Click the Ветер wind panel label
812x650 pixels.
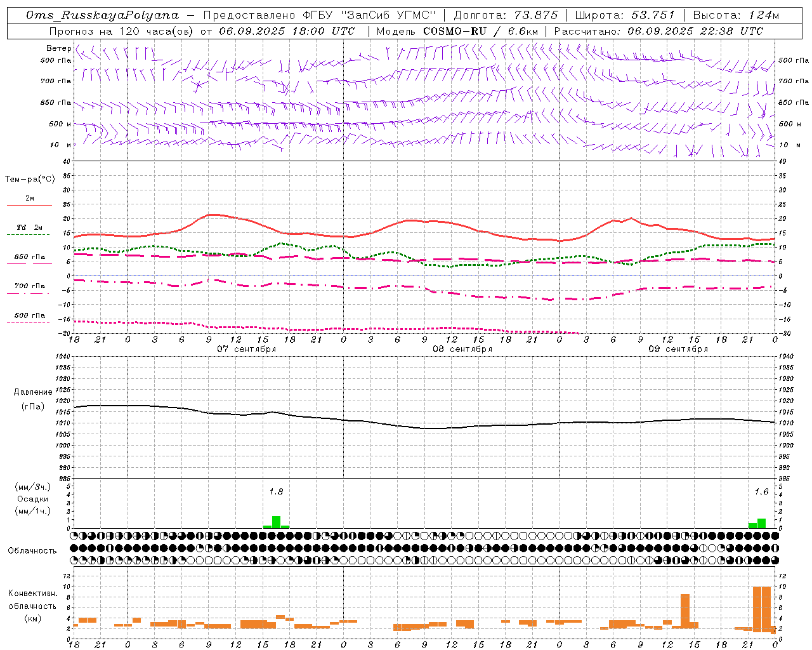58,48
